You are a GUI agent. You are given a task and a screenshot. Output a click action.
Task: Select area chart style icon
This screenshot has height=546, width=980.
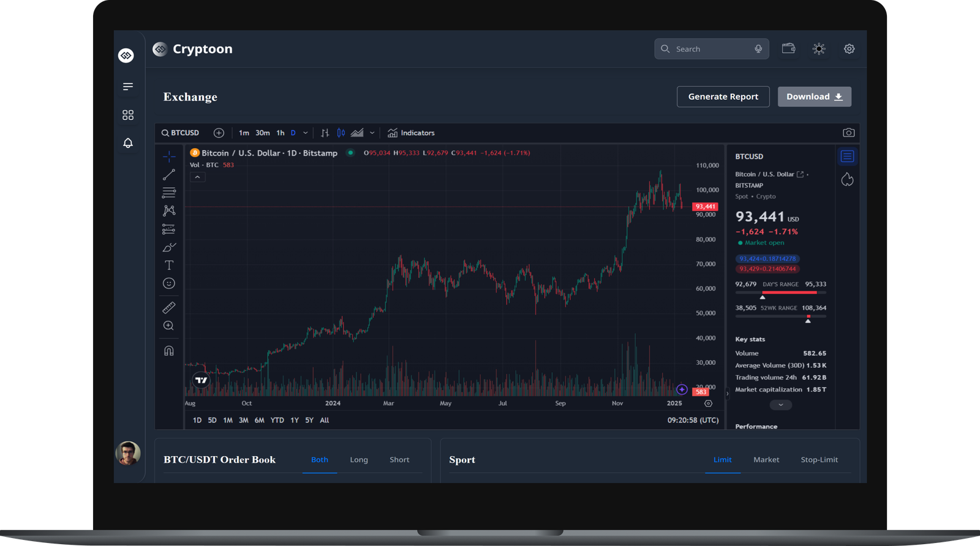[x=357, y=133]
